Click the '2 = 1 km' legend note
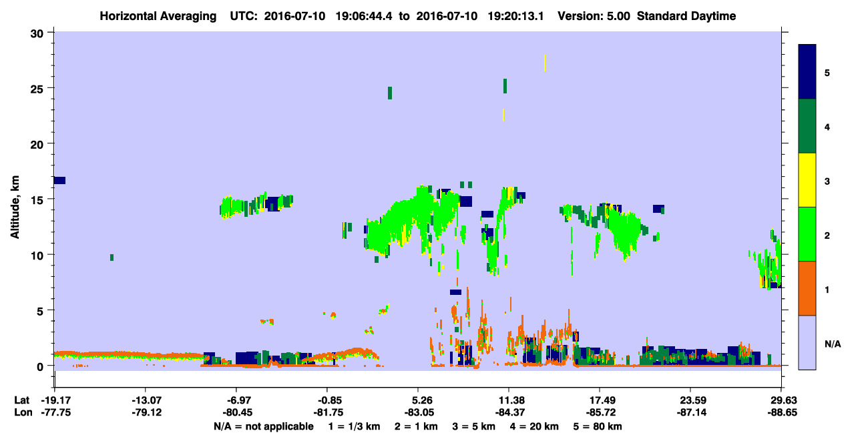The image size is (868, 445). coord(415,426)
